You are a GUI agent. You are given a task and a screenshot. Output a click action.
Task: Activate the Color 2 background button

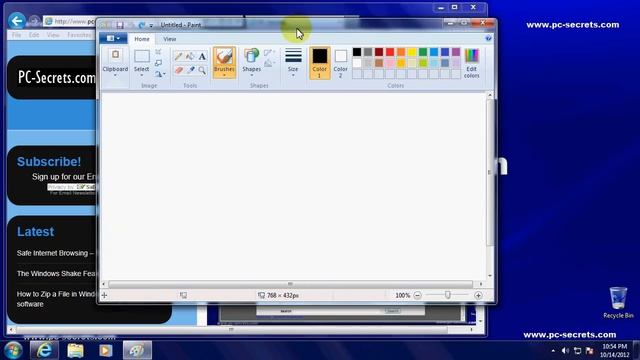[x=340, y=63]
